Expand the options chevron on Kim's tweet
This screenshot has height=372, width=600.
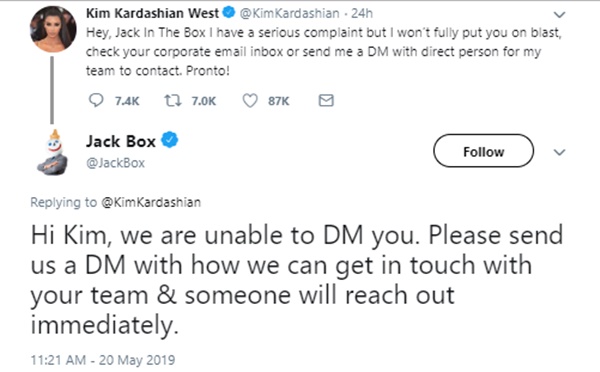(x=559, y=15)
